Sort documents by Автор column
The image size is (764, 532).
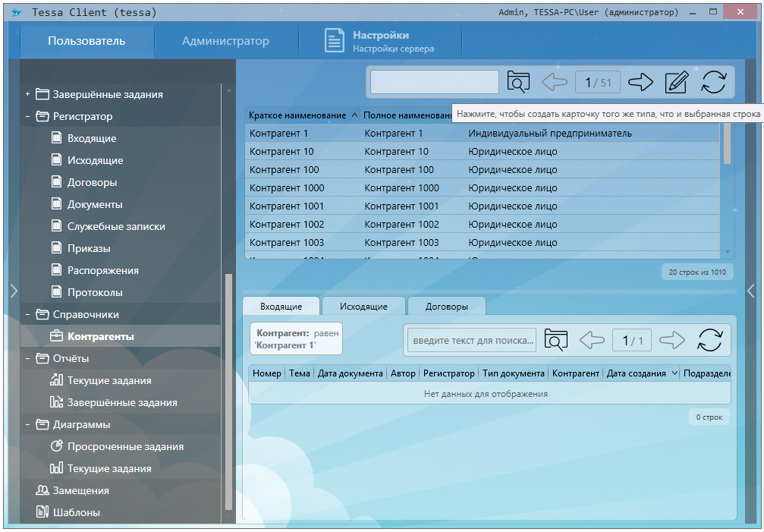pyautogui.click(x=403, y=373)
